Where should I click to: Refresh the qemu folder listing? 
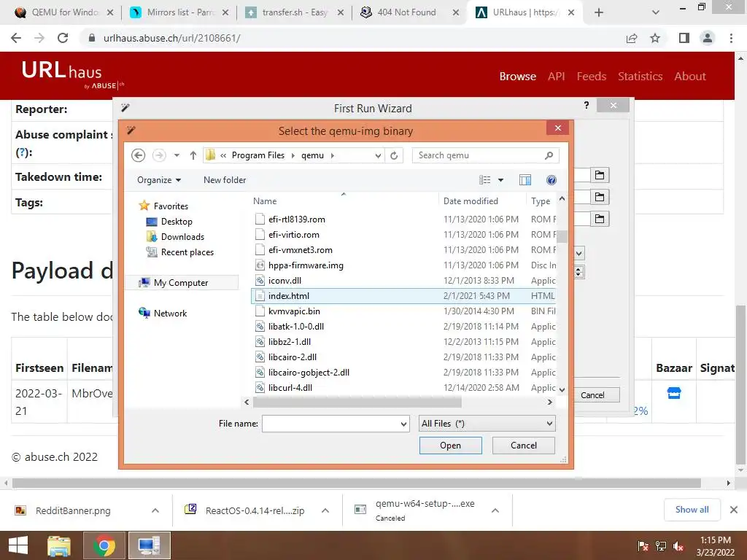[x=394, y=155]
